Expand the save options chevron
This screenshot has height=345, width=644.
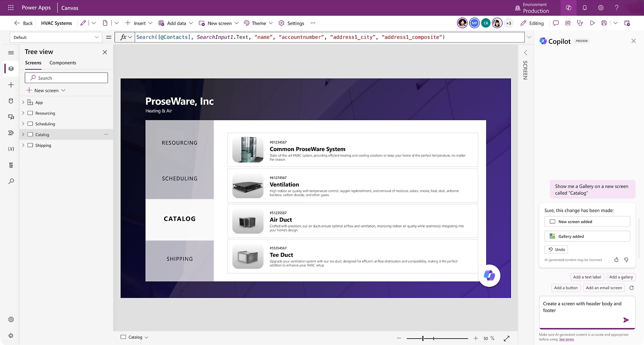click(x=615, y=23)
